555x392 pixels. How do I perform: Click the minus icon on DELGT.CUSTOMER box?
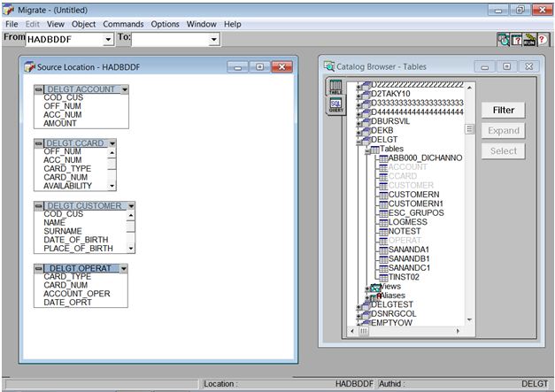(39, 205)
